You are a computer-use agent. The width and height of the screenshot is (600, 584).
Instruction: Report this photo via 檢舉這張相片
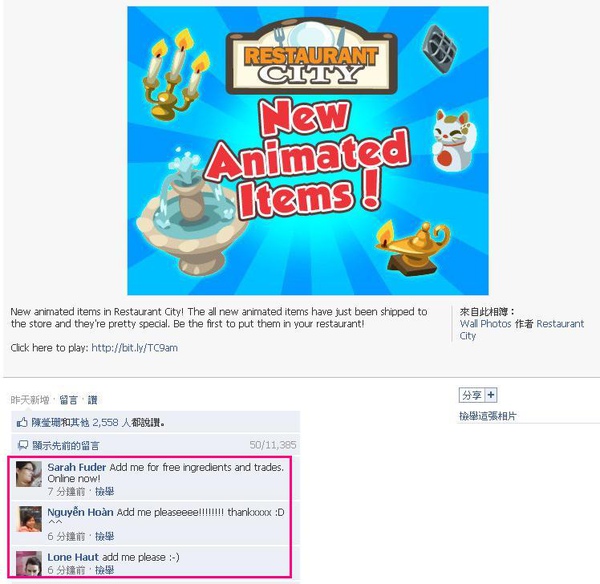(488, 416)
